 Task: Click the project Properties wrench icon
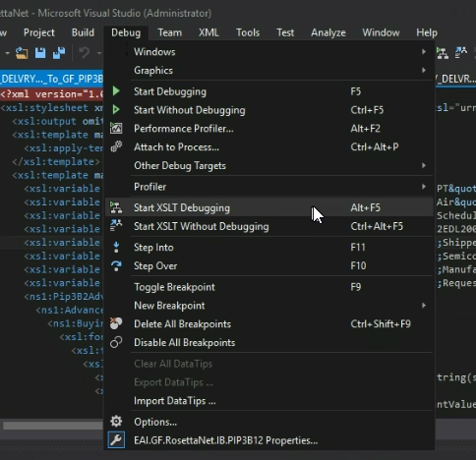point(116,439)
